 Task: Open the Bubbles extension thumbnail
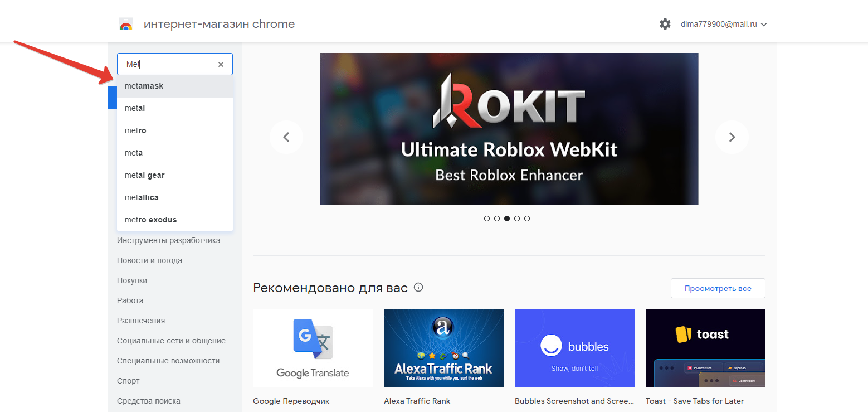tap(574, 348)
